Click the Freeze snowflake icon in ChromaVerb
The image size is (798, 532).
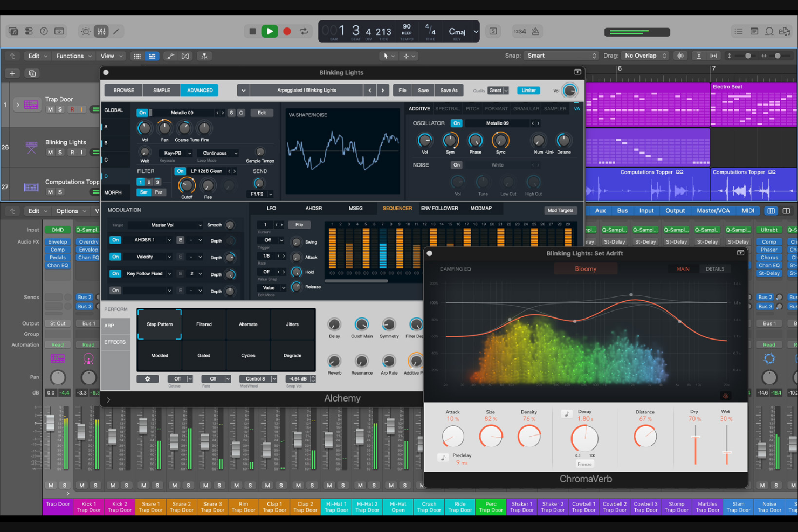pos(726,396)
